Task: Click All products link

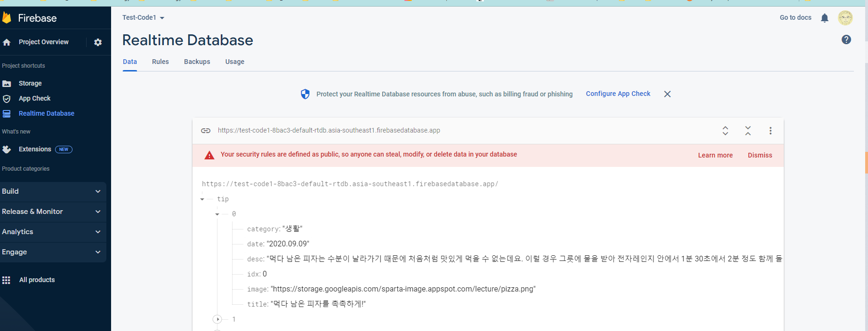Action: point(37,280)
